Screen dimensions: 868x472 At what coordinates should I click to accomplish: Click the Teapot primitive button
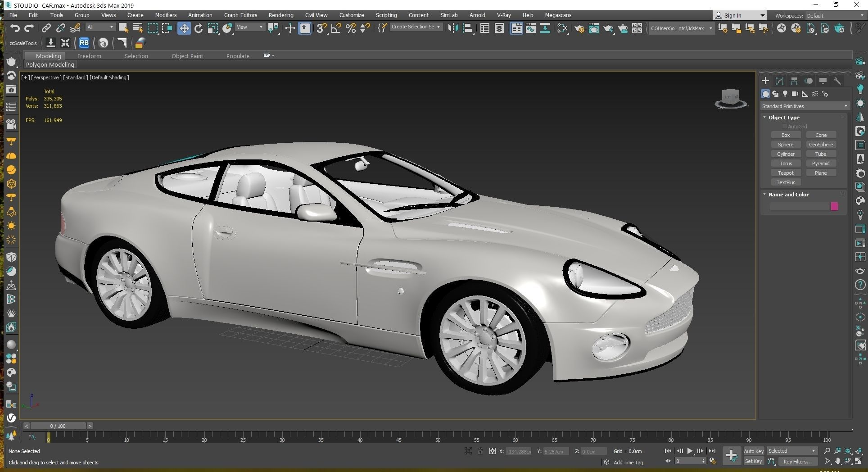click(x=786, y=173)
